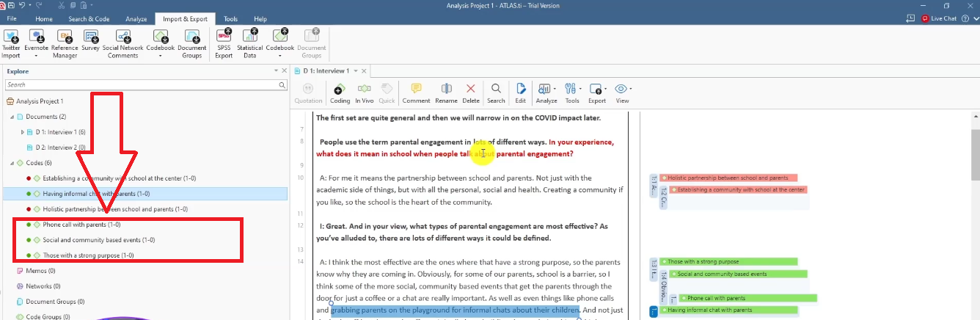Close the D 1: Interview 1 tab

365,71
